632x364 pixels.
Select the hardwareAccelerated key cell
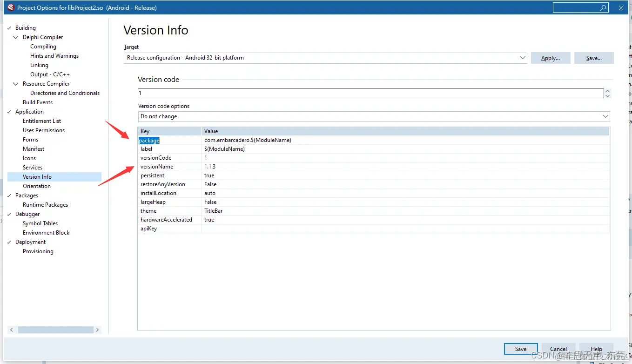(169, 220)
